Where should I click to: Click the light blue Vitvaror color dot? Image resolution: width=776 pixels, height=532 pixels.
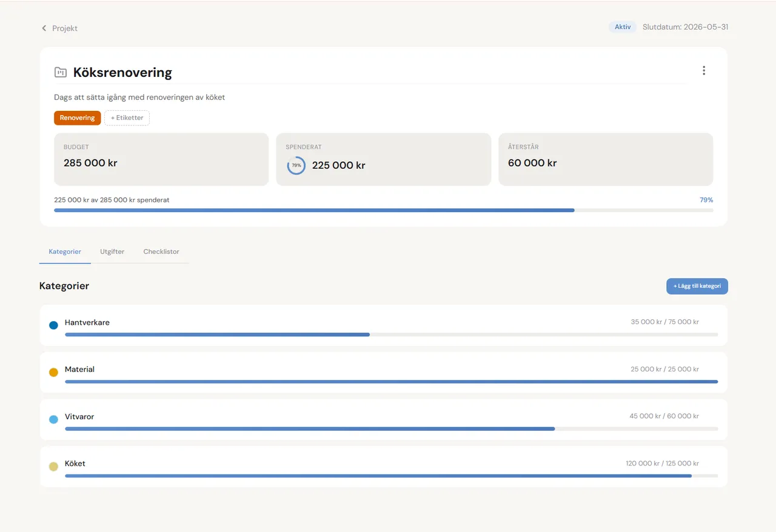[x=53, y=419]
